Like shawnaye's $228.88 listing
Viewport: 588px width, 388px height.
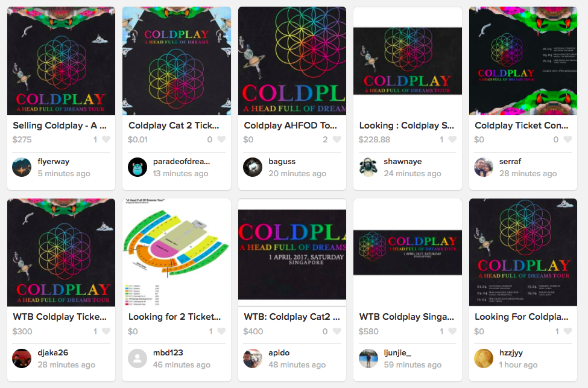click(x=453, y=139)
